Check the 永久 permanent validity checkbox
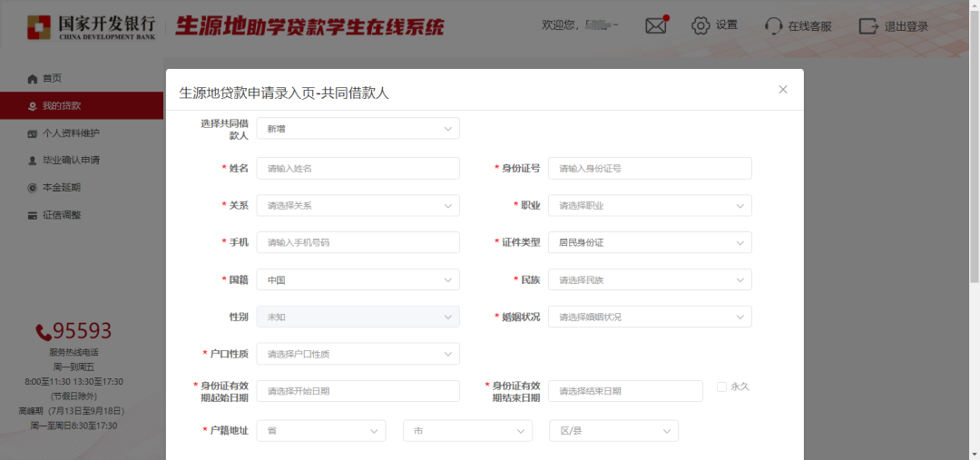This screenshot has width=980, height=460. [722, 387]
